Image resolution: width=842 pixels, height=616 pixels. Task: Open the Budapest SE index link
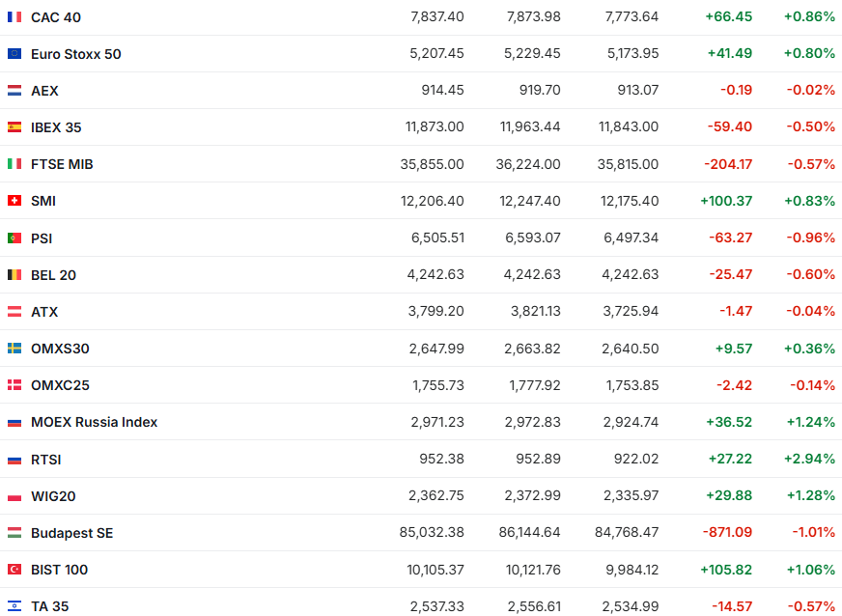point(71,533)
